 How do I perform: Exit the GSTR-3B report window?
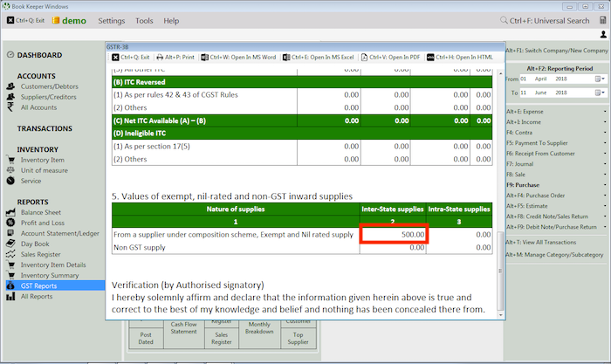click(x=131, y=58)
